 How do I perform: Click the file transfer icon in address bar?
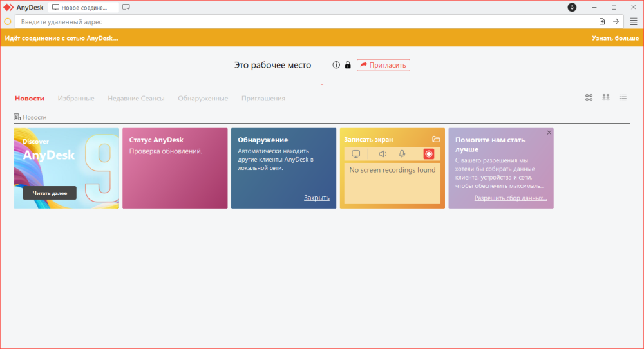(x=602, y=21)
